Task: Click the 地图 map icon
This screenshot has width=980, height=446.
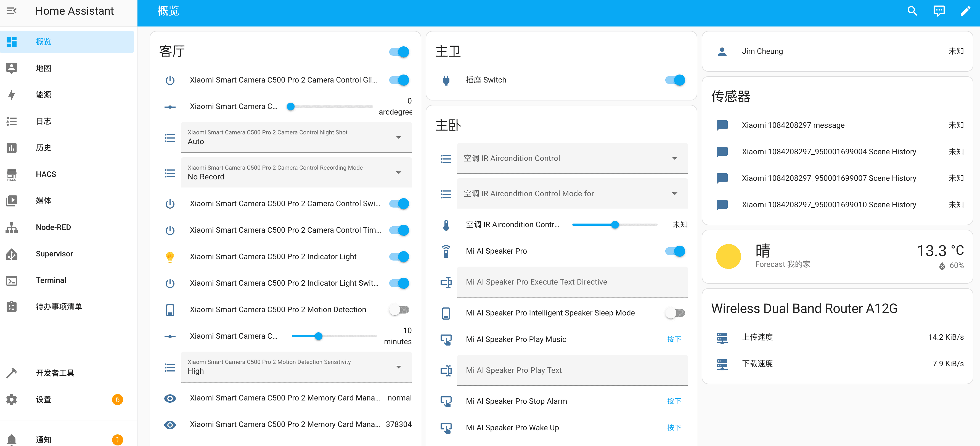Action: (12, 68)
